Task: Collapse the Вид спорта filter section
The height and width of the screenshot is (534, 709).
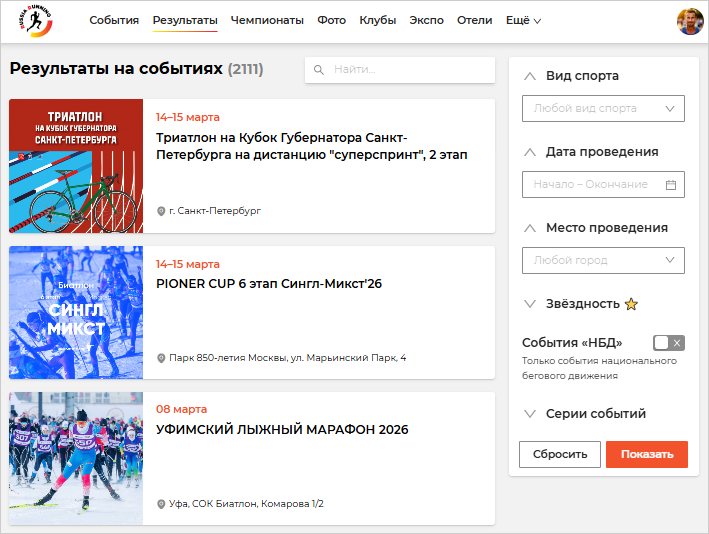Action: point(530,76)
